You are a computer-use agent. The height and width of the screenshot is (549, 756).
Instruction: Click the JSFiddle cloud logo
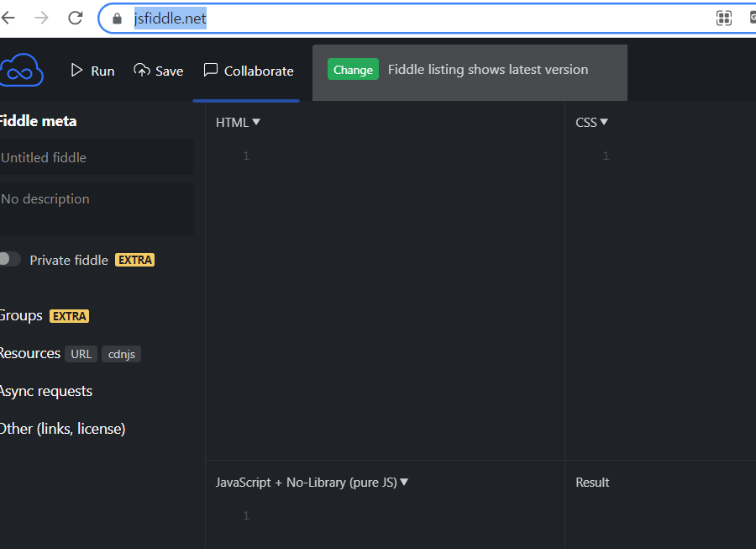[21, 71]
